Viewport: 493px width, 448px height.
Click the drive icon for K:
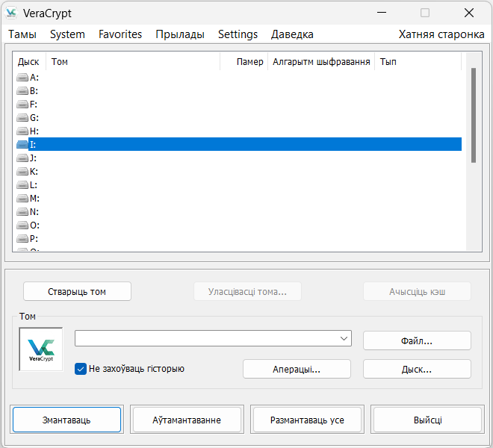click(x=22, y=171)
